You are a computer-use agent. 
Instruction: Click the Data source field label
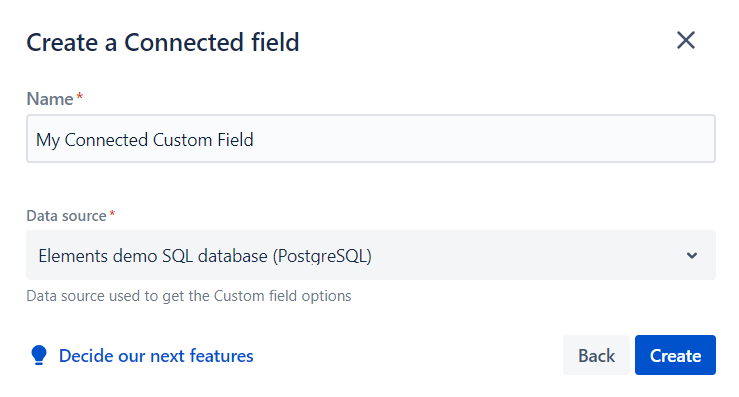coord(66,216)
